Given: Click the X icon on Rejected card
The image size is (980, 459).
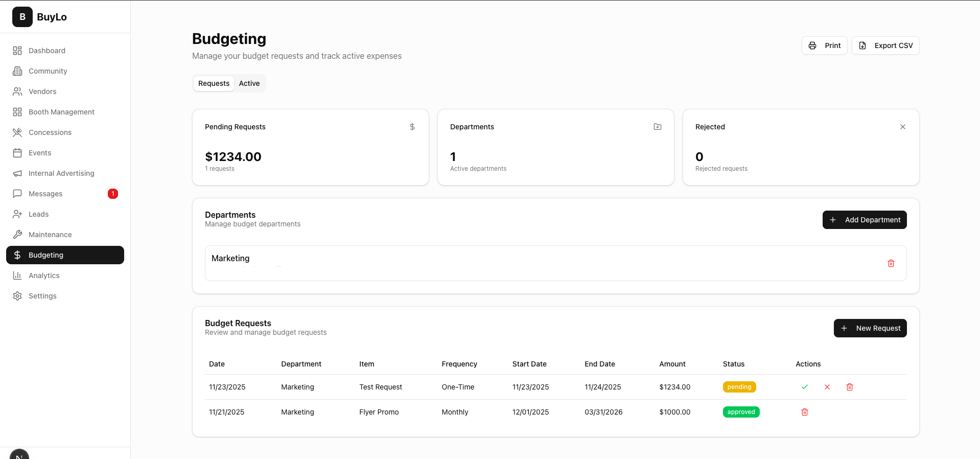Looking at the screenshot, I should 903,127.
